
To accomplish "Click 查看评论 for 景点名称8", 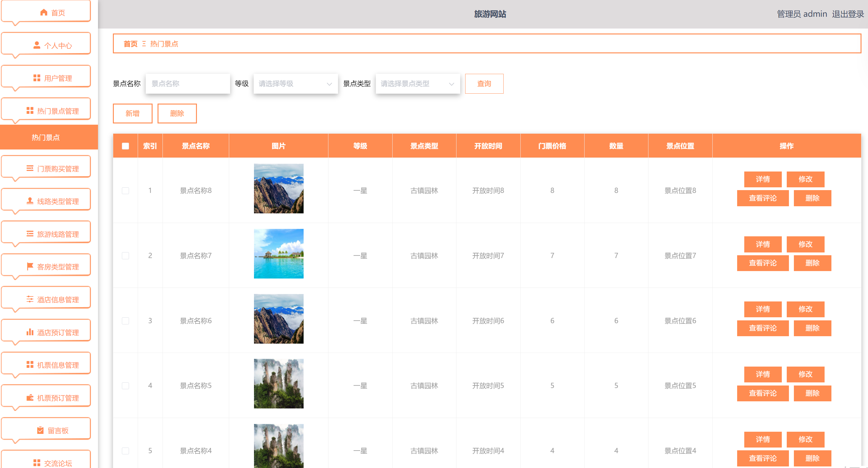I will (763, 198).
